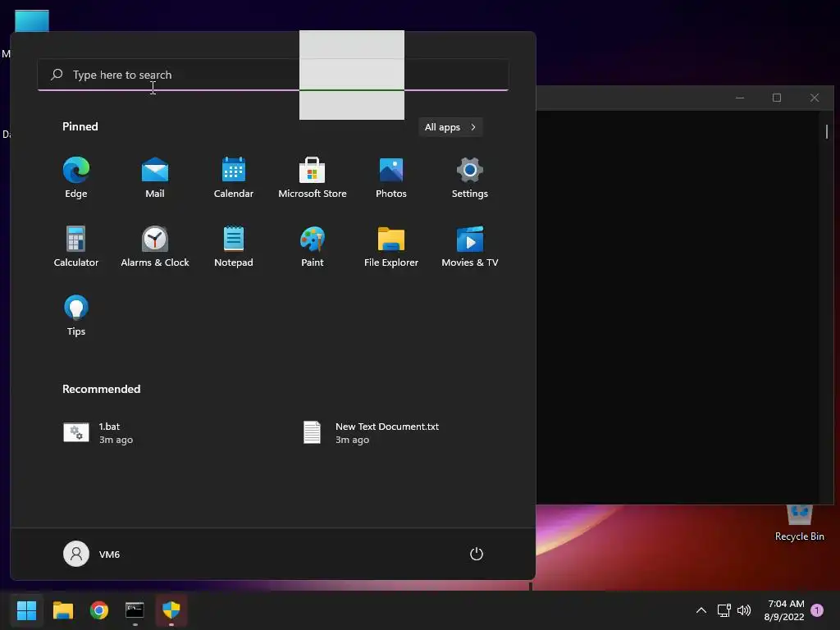The width and height of the screenshot is (840, 630).
Task: Switch to the Command Prompt taskbar icon
Action: click(135, 610)
